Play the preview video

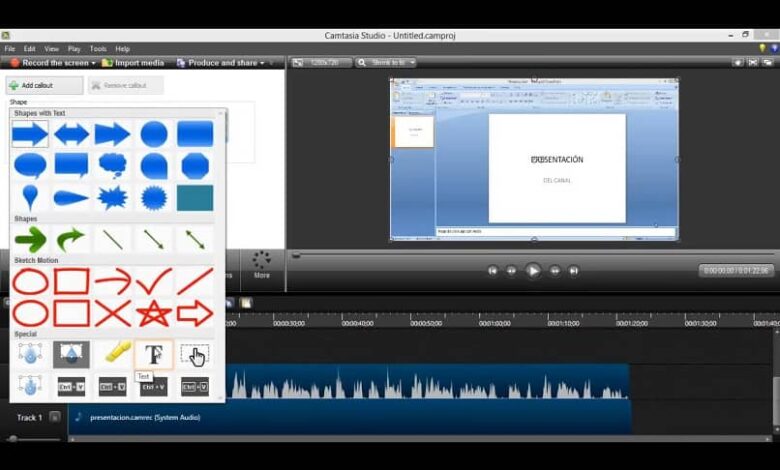(x=533, y=271)
